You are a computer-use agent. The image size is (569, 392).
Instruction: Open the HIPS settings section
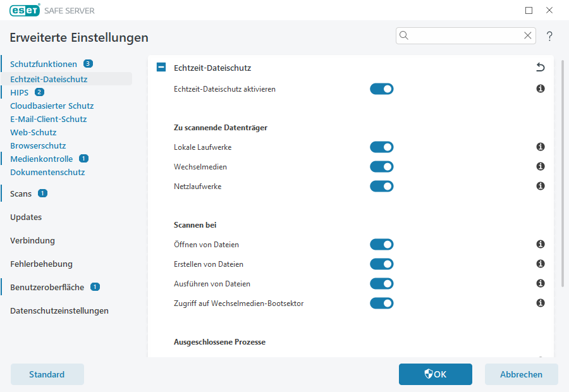pyautogui.click(x=19, y=92)
